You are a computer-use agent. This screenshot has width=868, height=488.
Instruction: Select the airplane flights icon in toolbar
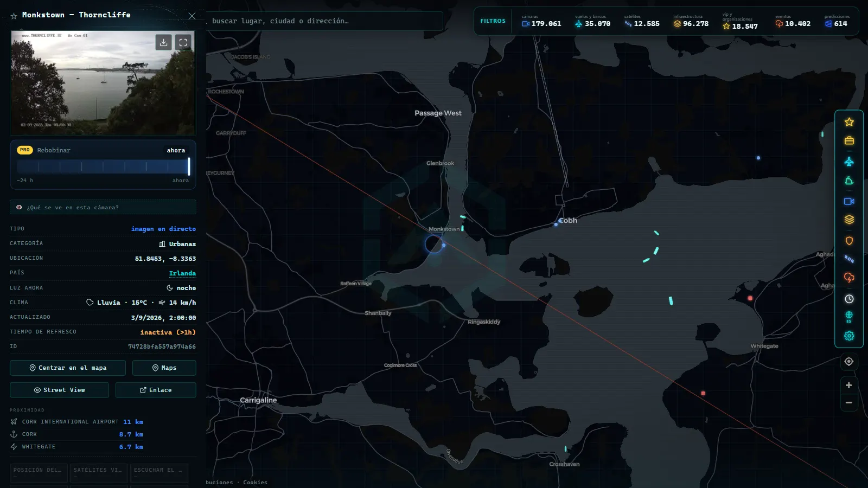[849, 162]
